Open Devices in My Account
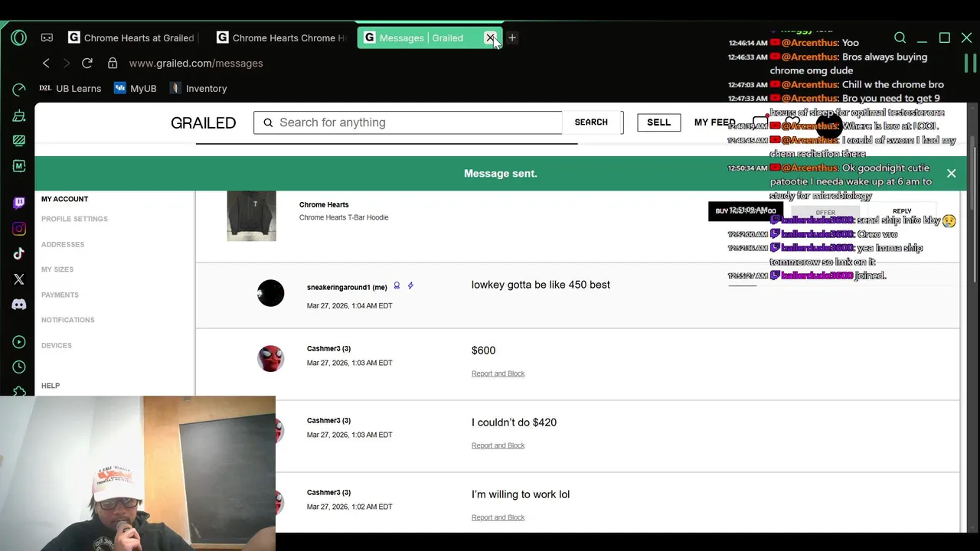 pos(57,345)
